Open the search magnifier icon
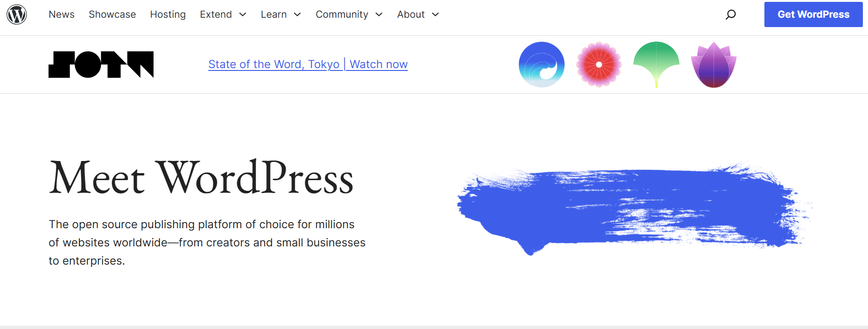The image size is (868, 329). 731,14
